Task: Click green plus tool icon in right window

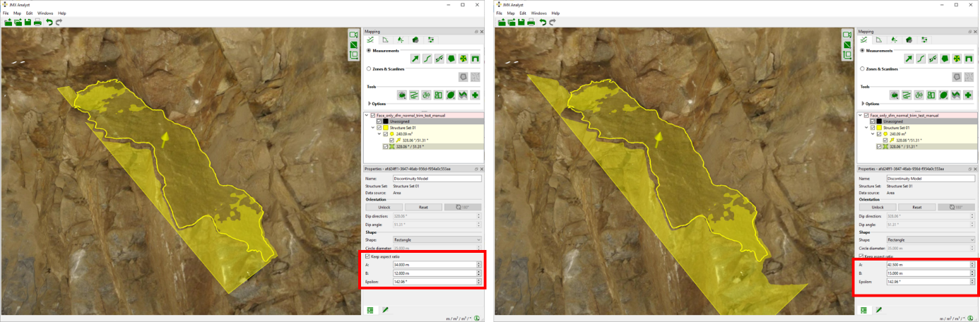Action: [x=968, y=95]
